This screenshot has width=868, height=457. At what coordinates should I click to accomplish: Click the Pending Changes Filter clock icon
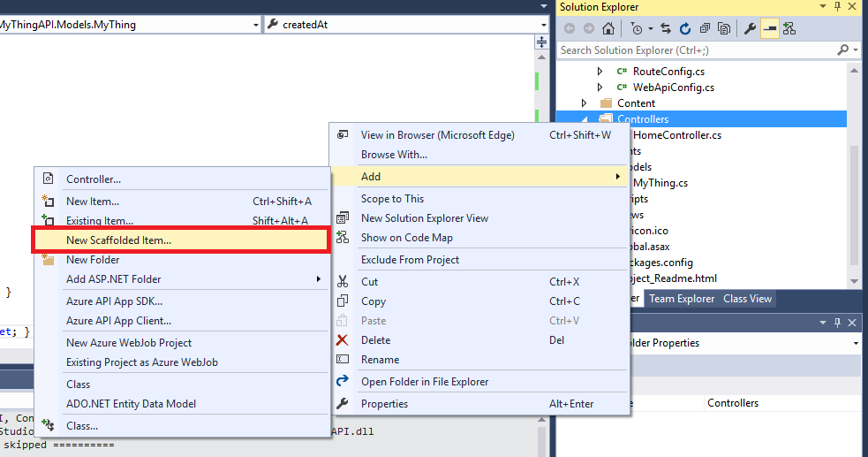(x=636, y=29)
